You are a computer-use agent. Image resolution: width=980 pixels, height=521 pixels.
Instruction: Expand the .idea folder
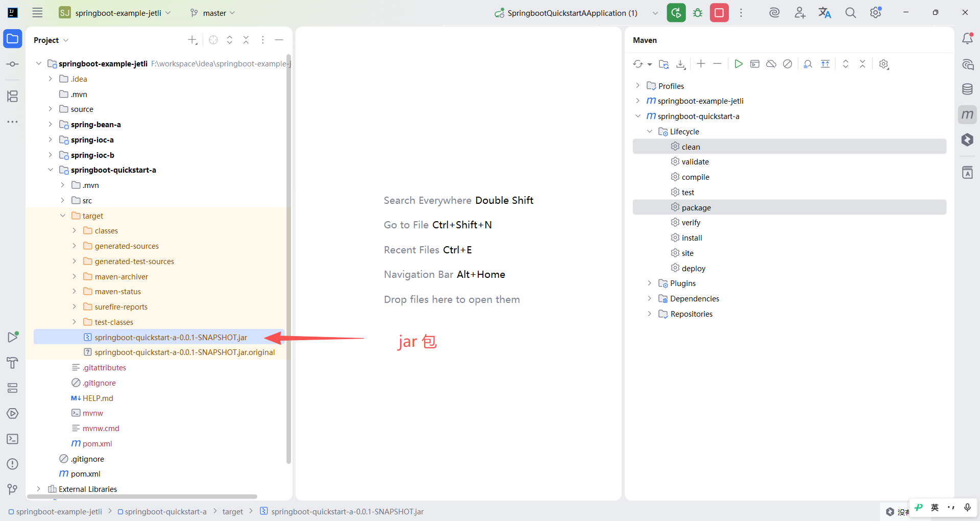tap(50, 79)
